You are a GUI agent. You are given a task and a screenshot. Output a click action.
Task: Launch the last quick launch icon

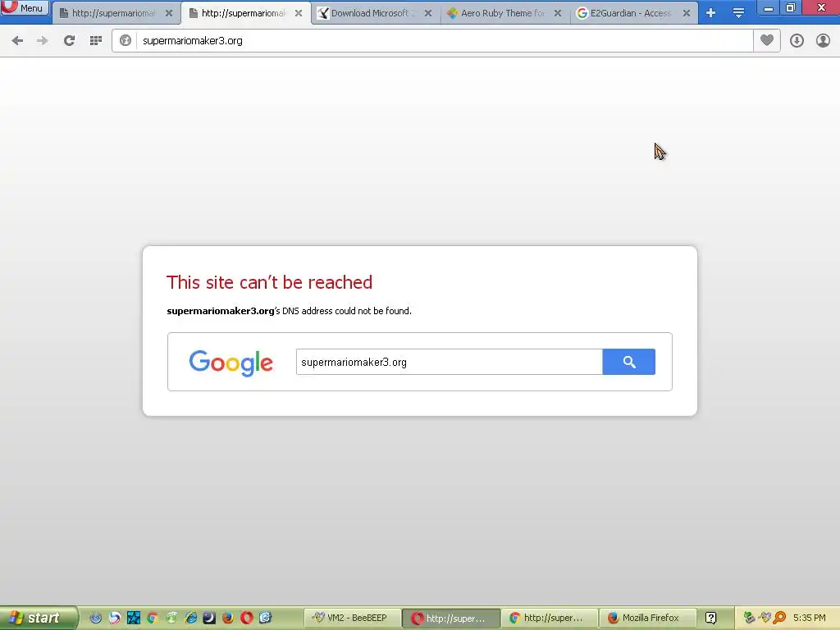coord(266,618)
